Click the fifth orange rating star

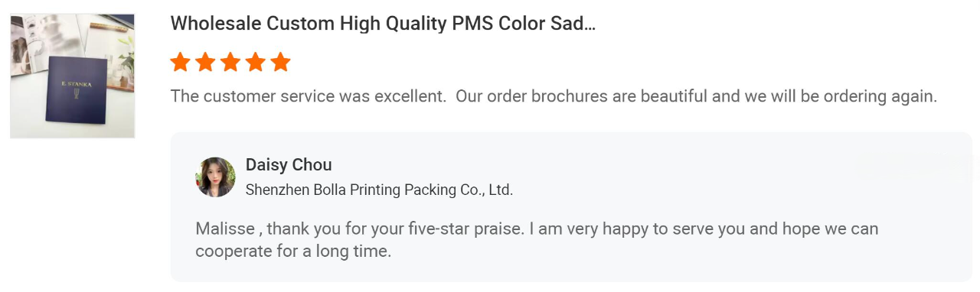click(x=281, y=62)
